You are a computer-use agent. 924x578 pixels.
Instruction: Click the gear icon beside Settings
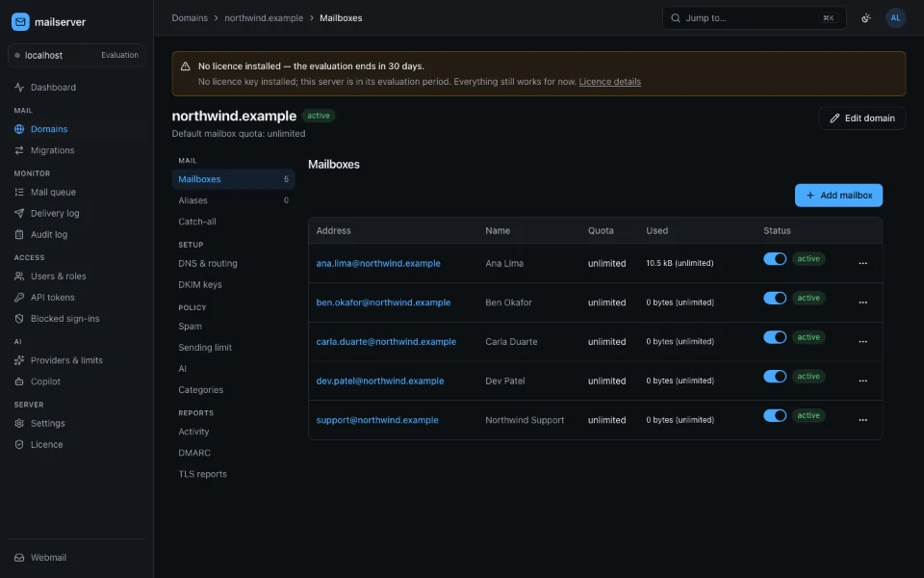pyautogui.click(x=19, y=424)
